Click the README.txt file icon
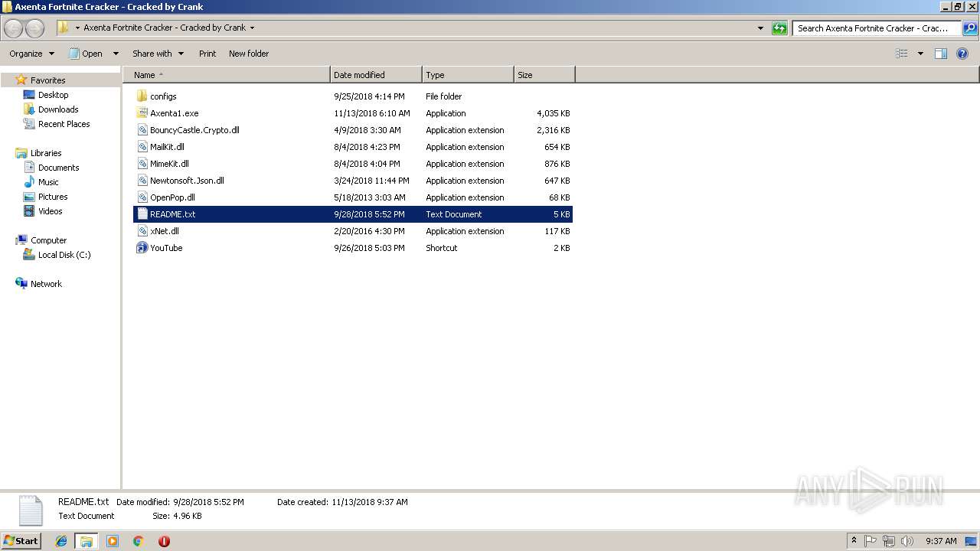This screenshot has height=551, width=980. (x=142, y=214)
